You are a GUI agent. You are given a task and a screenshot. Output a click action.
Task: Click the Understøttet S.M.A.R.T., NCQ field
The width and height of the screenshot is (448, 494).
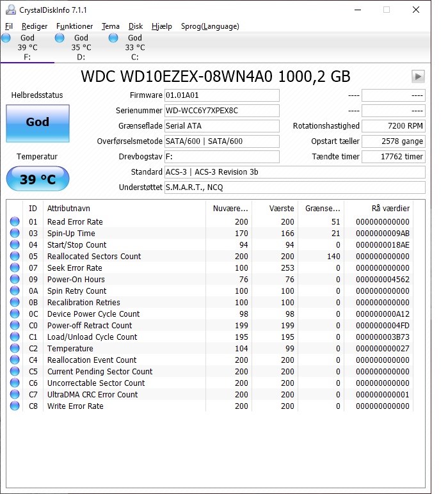click(x=295, y=187)
